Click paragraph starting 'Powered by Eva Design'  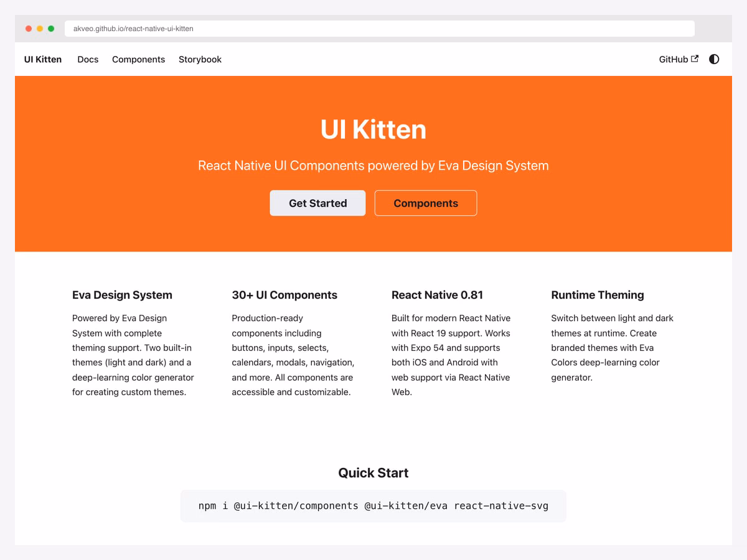pyautogui.click(x=133, y=355)
